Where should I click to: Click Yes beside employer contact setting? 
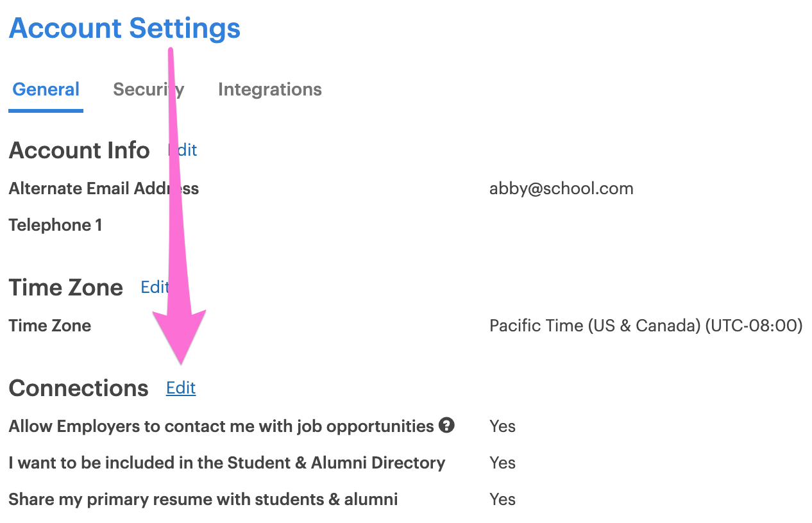click(x=502, y=426)
